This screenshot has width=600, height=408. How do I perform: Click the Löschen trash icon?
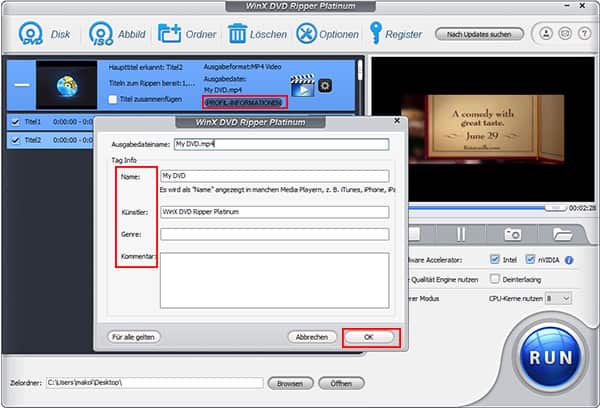tap(237, 34)
